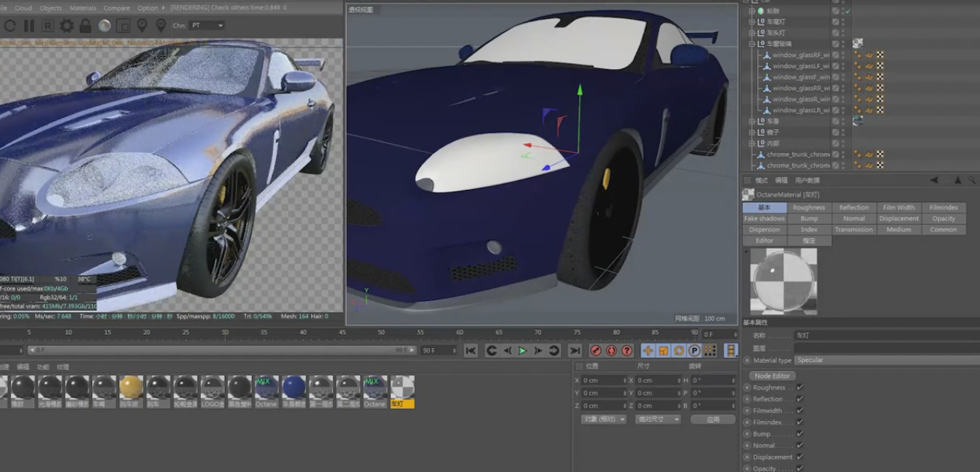Click the autokeying red icon
980x472 pixels.
(x=611, y=350)
